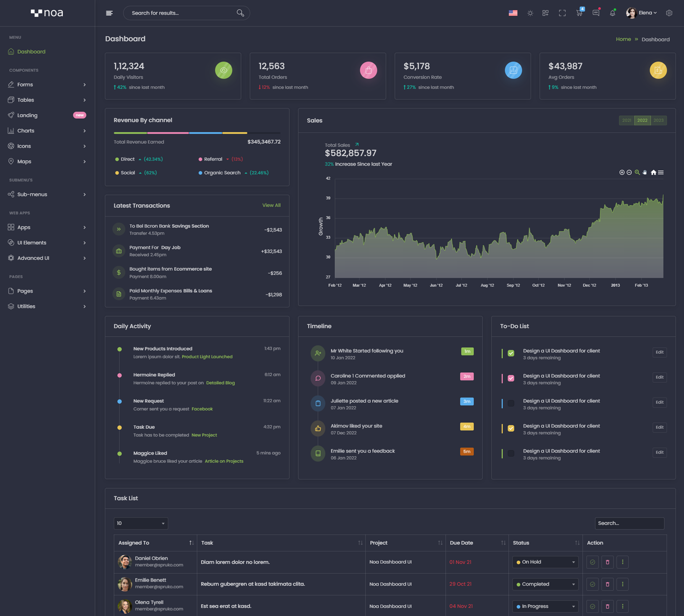684x616 pixels.
Task: Open the On Hold status dropdown
Action: coord(545,562)
